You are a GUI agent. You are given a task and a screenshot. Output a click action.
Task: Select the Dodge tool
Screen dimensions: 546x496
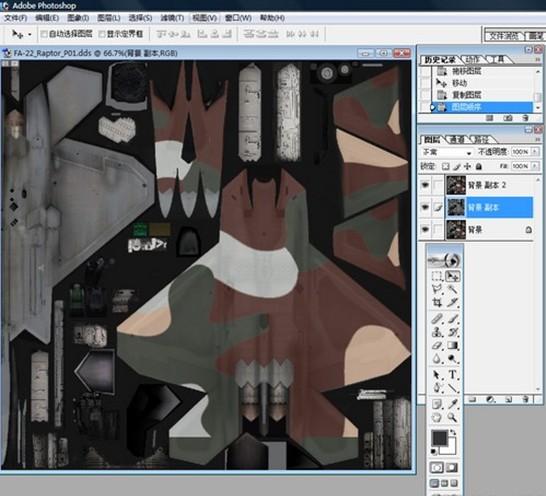coord(452,358)
